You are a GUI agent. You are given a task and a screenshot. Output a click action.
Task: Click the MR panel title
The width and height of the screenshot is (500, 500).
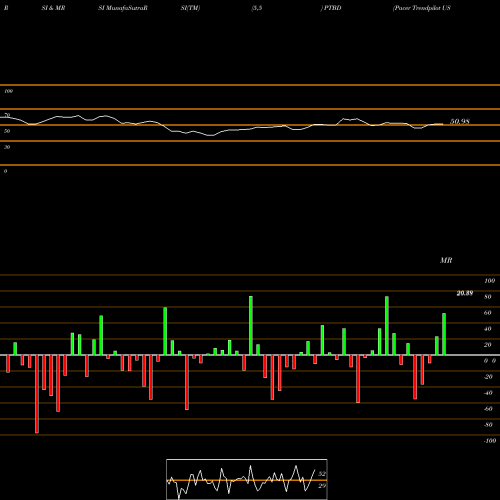446,260
